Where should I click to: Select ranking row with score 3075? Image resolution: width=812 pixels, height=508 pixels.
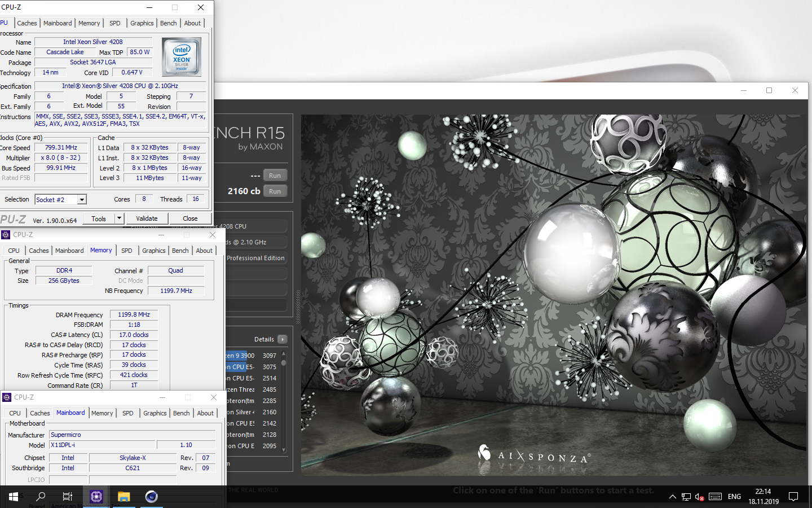[x=252, y=367]
